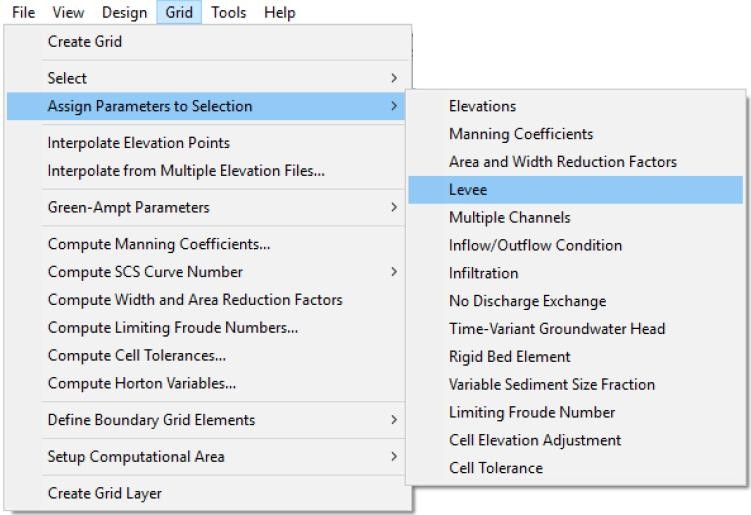751x515 pixels.
Task: Open the Design menu
Action: 124,13
